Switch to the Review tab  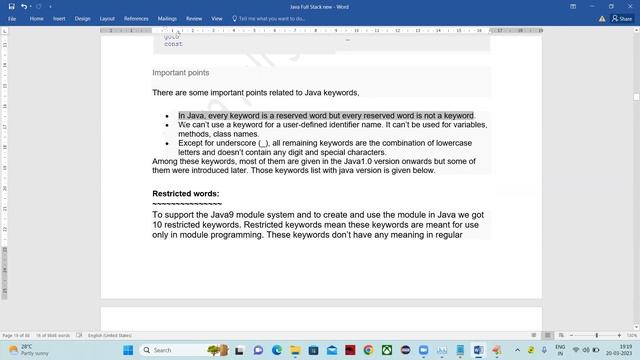click(194, 19)
